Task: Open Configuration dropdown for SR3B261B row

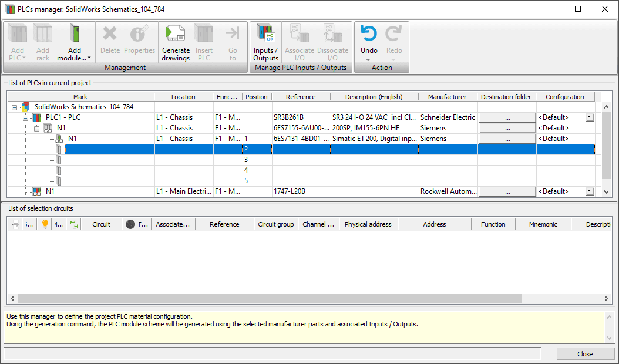Action: [x=590, y=117]
